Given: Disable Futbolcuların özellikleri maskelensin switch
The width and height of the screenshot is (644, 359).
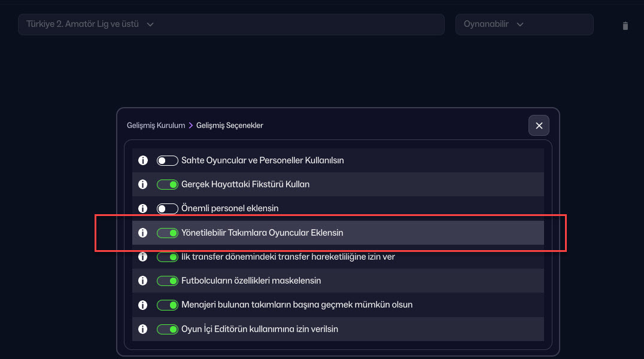Looking at the screenshot, I should pyautogui.click(x=168, y=281).
